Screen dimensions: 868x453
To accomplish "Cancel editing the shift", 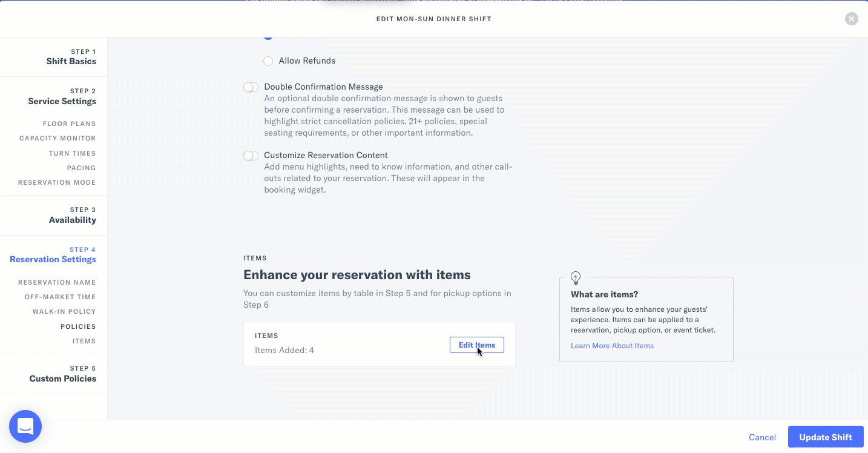I will (x=762, y=437).
